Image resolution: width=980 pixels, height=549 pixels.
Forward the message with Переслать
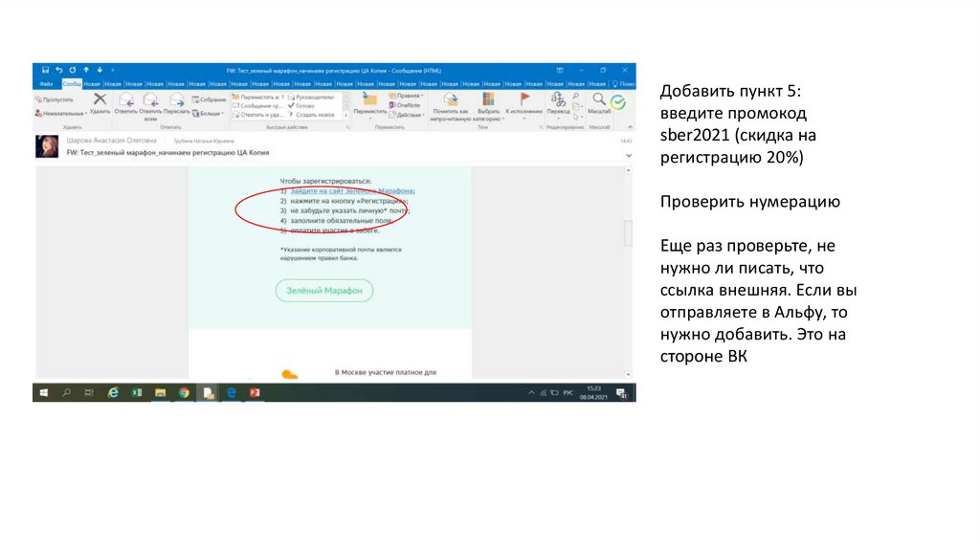pos(177,103)
